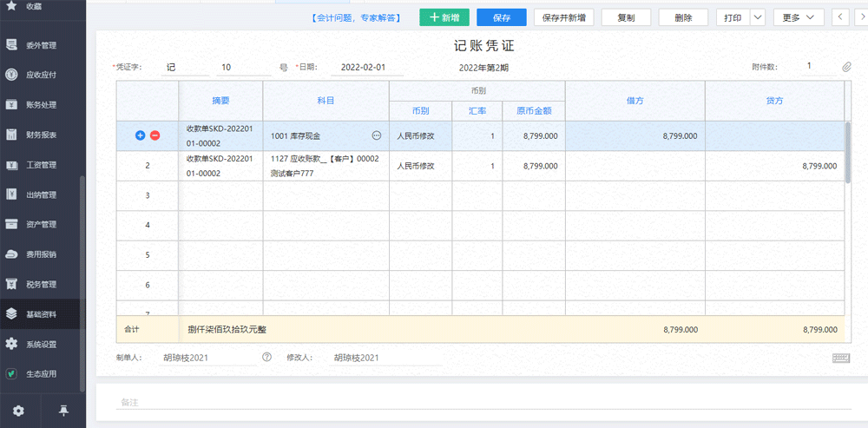The width and height of the screenshot is (868, 428).
Task: Click the 打印 button
Action: pos(733,17)
